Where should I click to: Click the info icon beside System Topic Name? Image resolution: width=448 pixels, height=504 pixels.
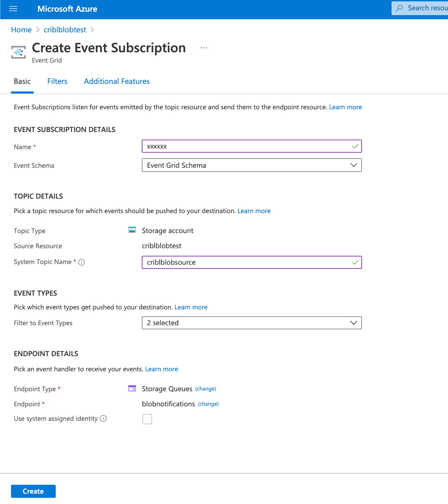(81, 262)
